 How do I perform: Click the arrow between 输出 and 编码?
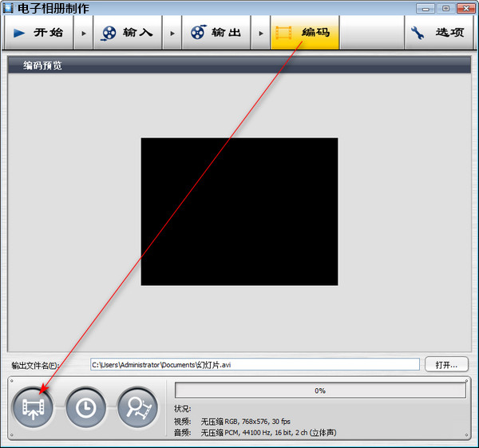[x=260, y=33]
